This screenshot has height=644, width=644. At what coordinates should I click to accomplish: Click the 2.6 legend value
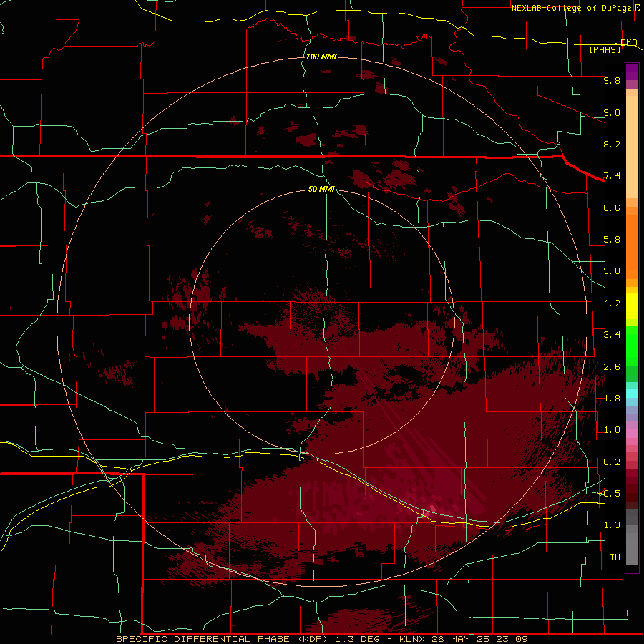[612, 367]
